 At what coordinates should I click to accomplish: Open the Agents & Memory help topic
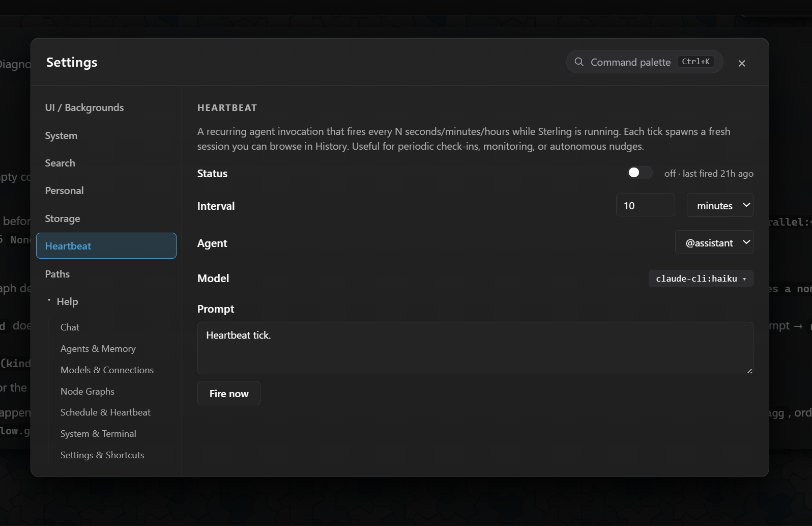pyautogui.click(x=98, y=348)
